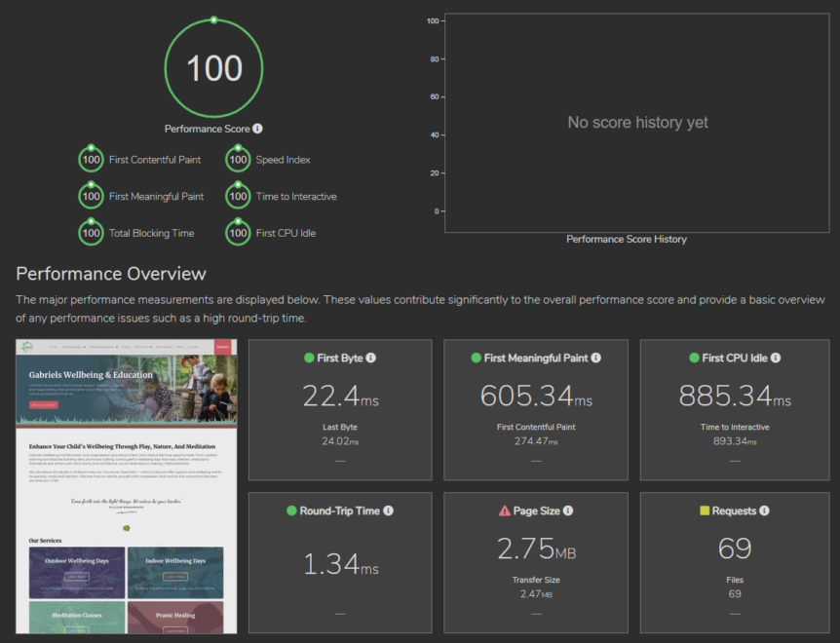840x643 pixels.
Task: Click the First Byte info icon
Action: [370, 358]
